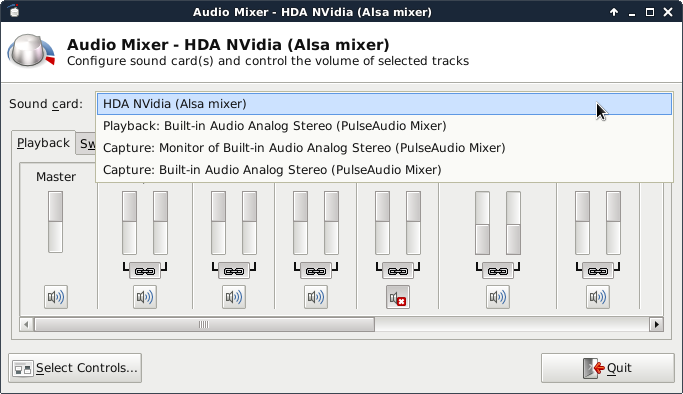This screenshot has width=683, height=394.
Task: Toggle chain link icon on third track
Action: (x=234, y=271)
